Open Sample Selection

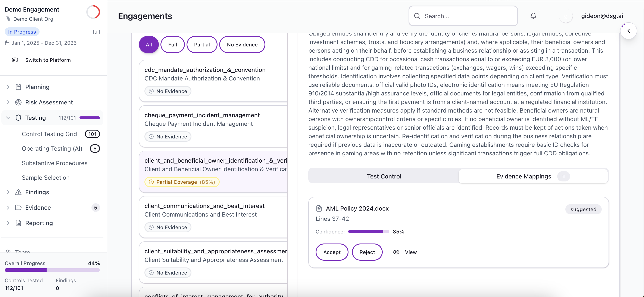point(46,178)
